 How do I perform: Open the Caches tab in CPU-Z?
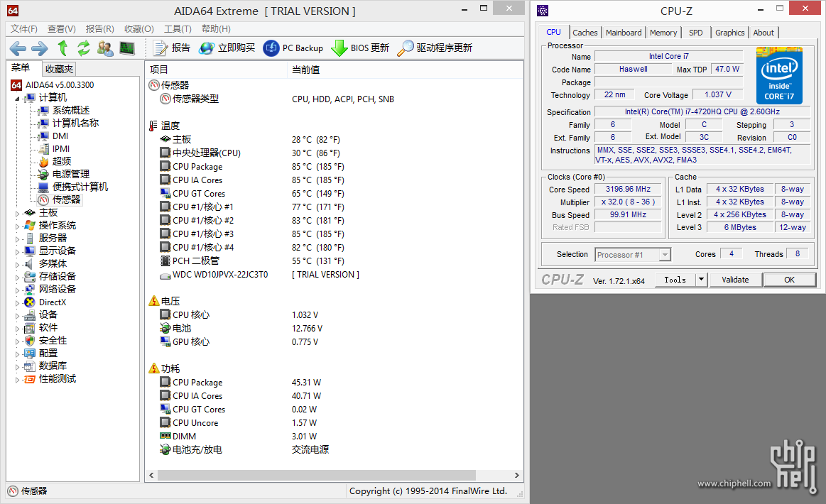(x=585, y=33)
